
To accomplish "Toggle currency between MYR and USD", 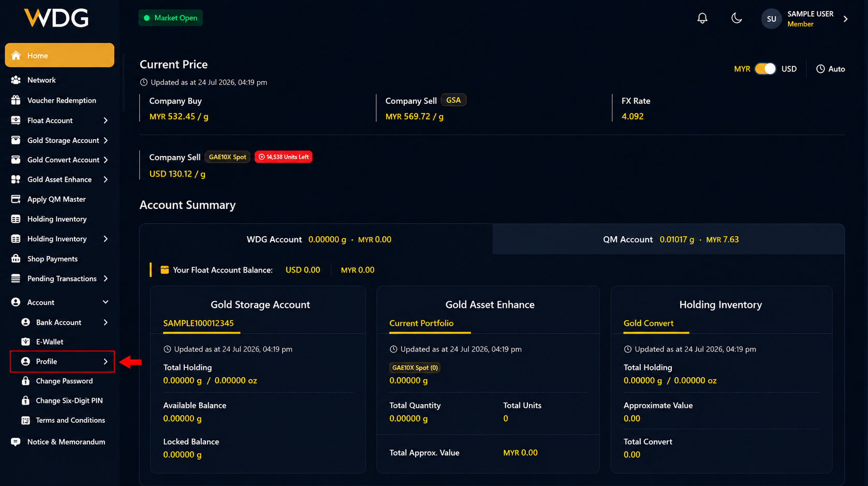I will (765, 69).
